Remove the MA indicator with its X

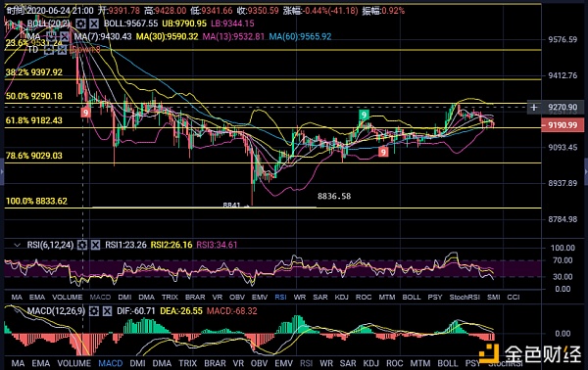(65, 36)
